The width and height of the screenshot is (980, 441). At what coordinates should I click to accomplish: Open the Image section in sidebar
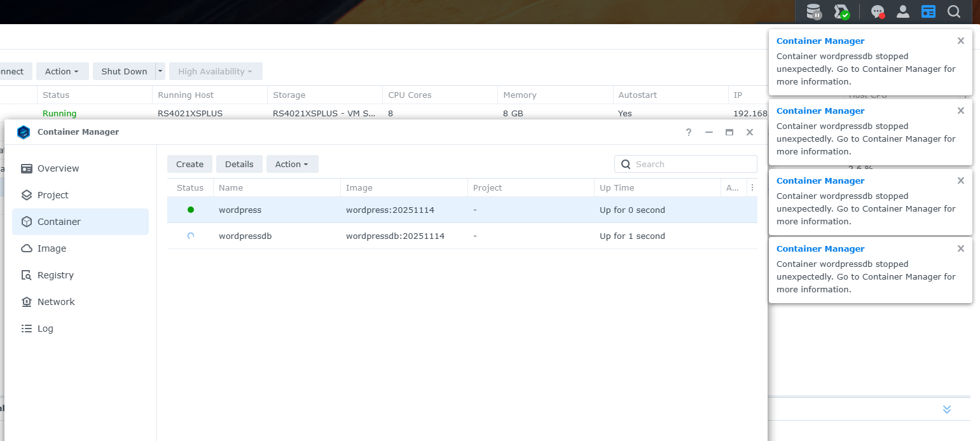click(x=52, y=248)
